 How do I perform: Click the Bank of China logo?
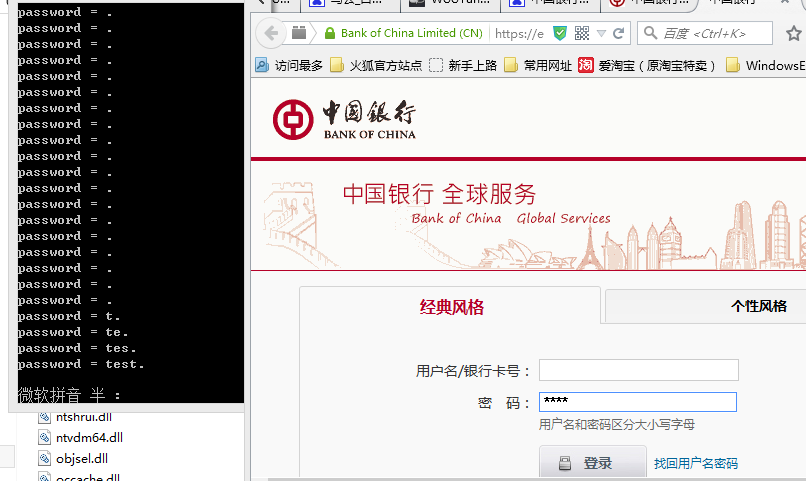coord(344,120)
